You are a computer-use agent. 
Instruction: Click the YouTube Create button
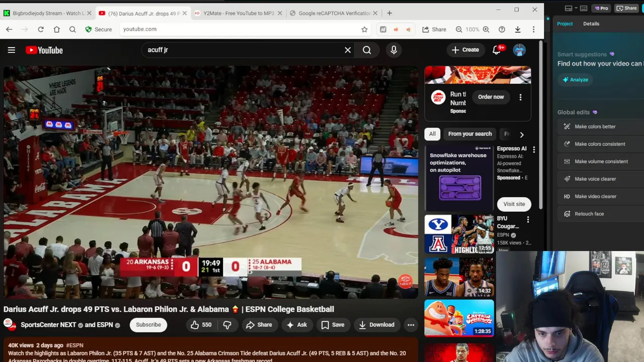coord(465,50)
